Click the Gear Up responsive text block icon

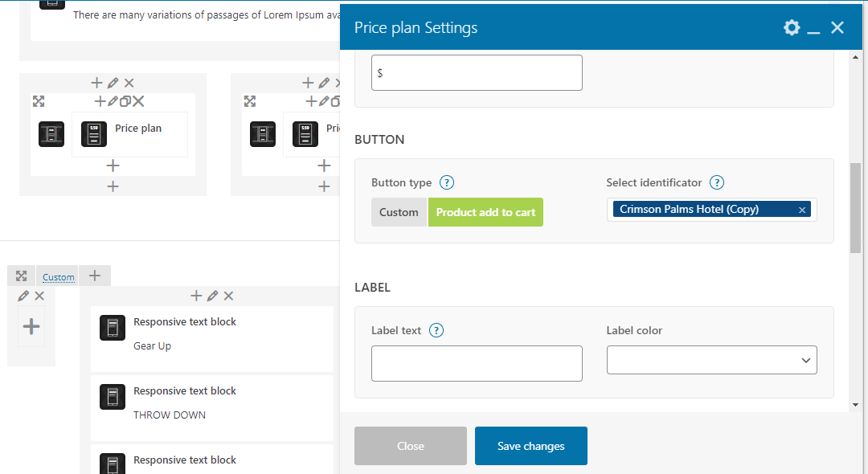pos(113,328)
